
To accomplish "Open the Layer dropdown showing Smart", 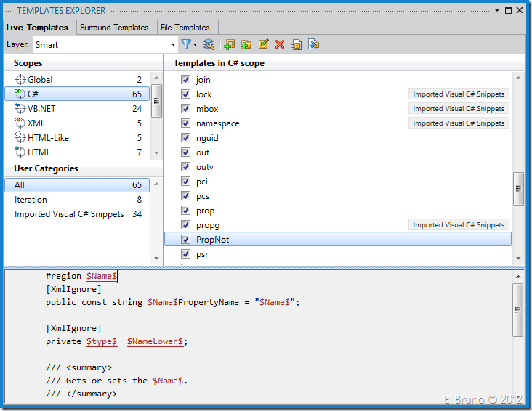I will point(172,44).
